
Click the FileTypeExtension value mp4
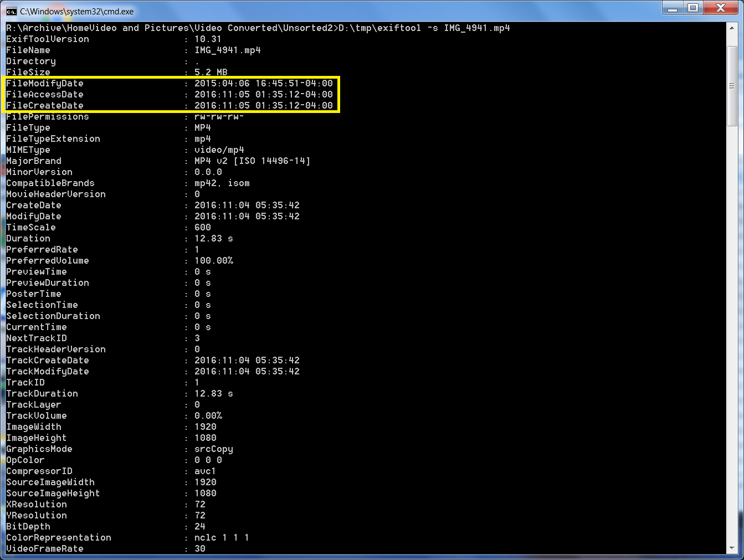tap(203, 139)
